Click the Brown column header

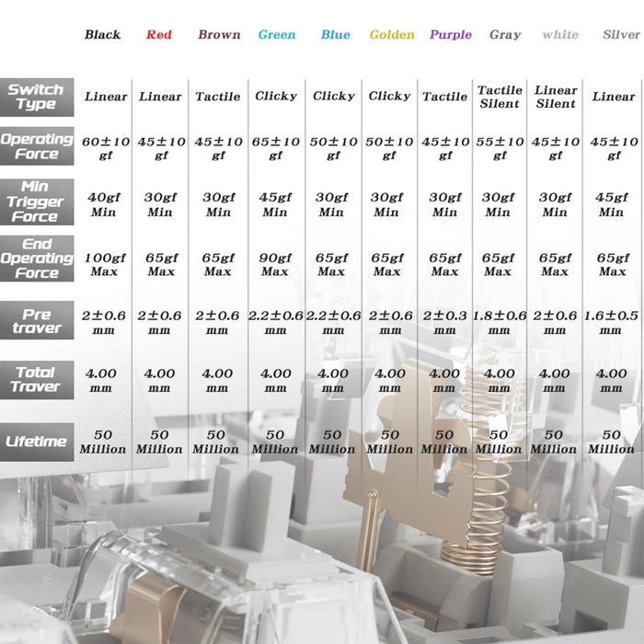[219, 35]
